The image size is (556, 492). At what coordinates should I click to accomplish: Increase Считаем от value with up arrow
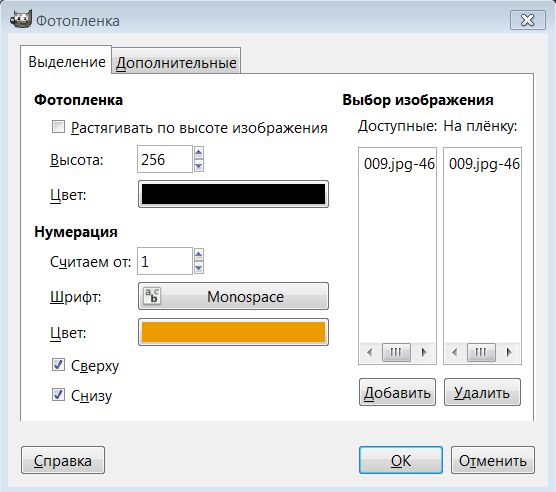pyautogui.click(x=199, y=255)
